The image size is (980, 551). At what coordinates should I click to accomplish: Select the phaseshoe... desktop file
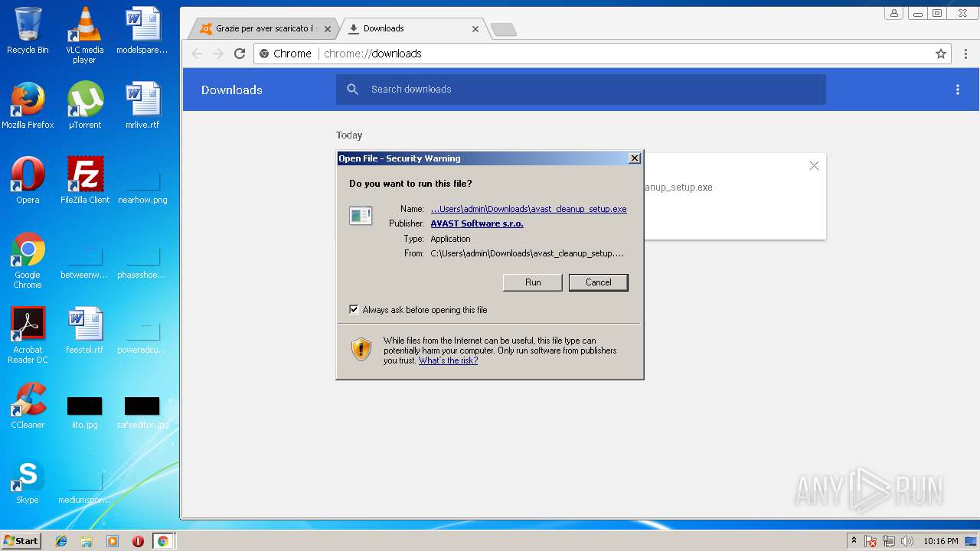142,263
